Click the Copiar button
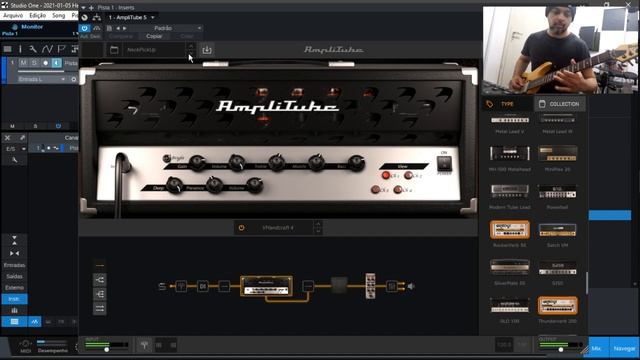 pyautogui.click(x=154, y=36)
